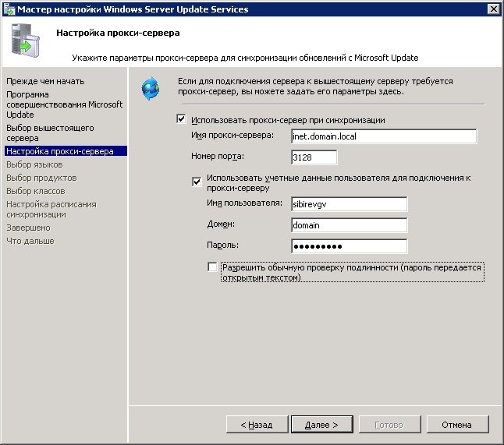Close the WSUS configuration wizard window
The width and height of the screenshot is (504, 445).
point(494,9)
